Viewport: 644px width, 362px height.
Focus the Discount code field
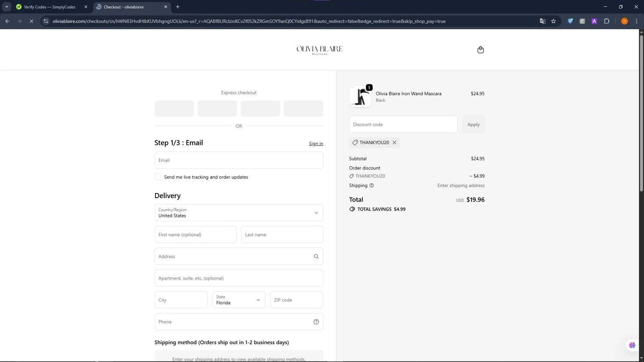point(403,124)
